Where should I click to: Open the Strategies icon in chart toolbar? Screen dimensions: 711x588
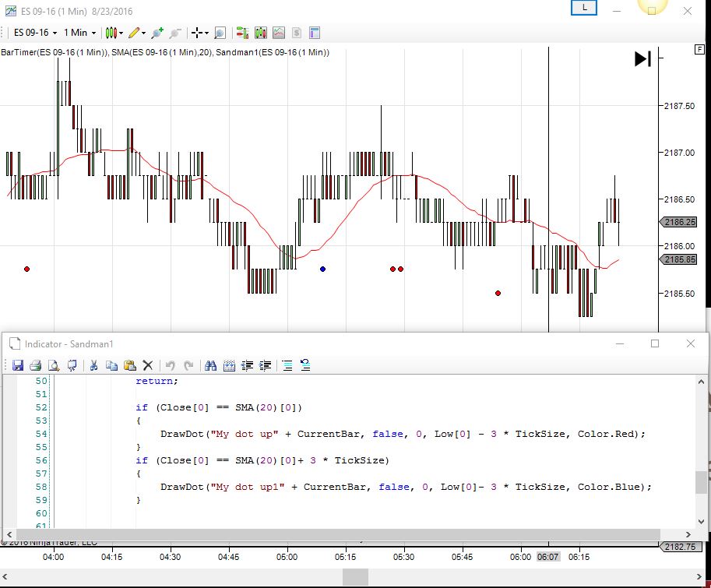tap(297, 33)
